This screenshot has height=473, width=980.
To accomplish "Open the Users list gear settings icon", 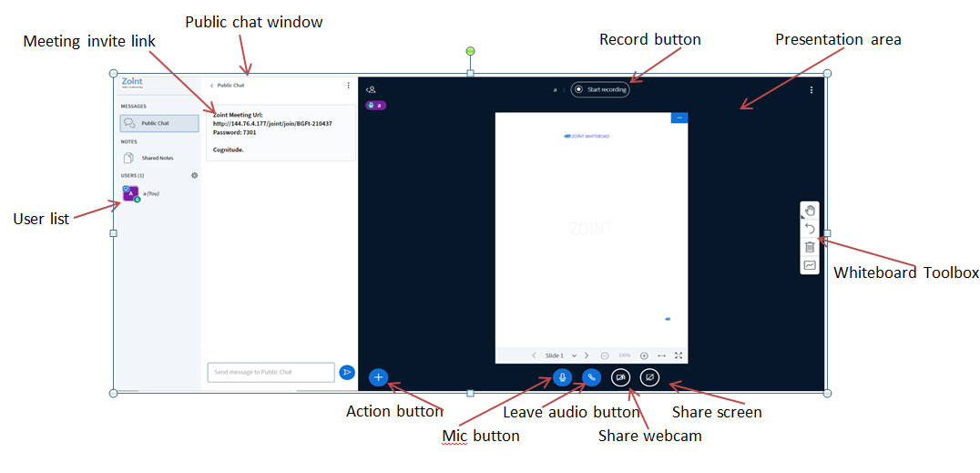I will [x=194, y=175].
